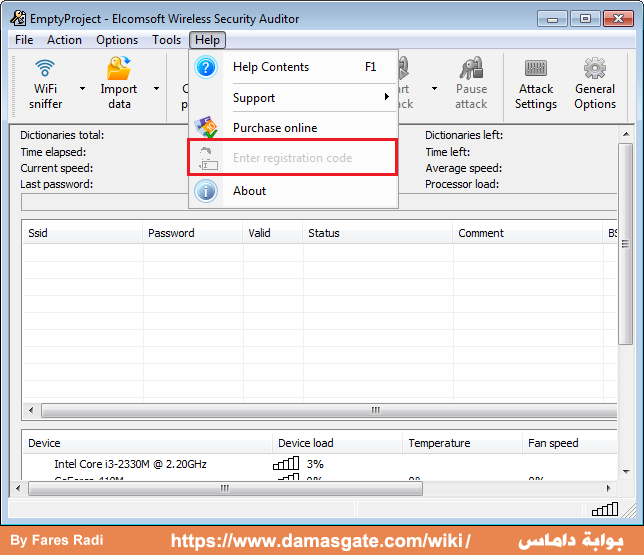Click the Status column header
The image size is (644, 555).
tap(378, 233)
